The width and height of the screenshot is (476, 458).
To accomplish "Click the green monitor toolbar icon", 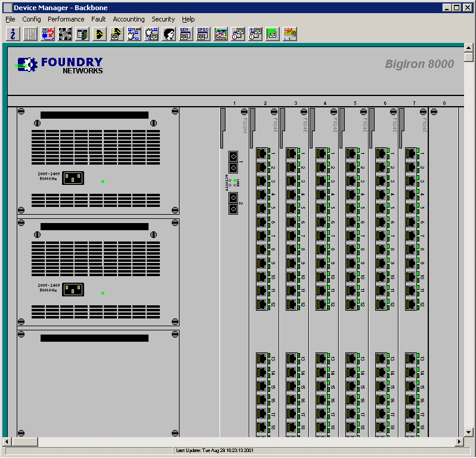I will (x=272, y=34).
